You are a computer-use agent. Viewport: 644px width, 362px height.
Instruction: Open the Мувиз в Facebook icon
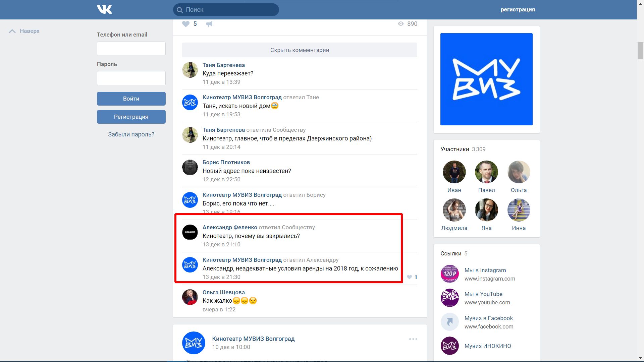[449, 322]
